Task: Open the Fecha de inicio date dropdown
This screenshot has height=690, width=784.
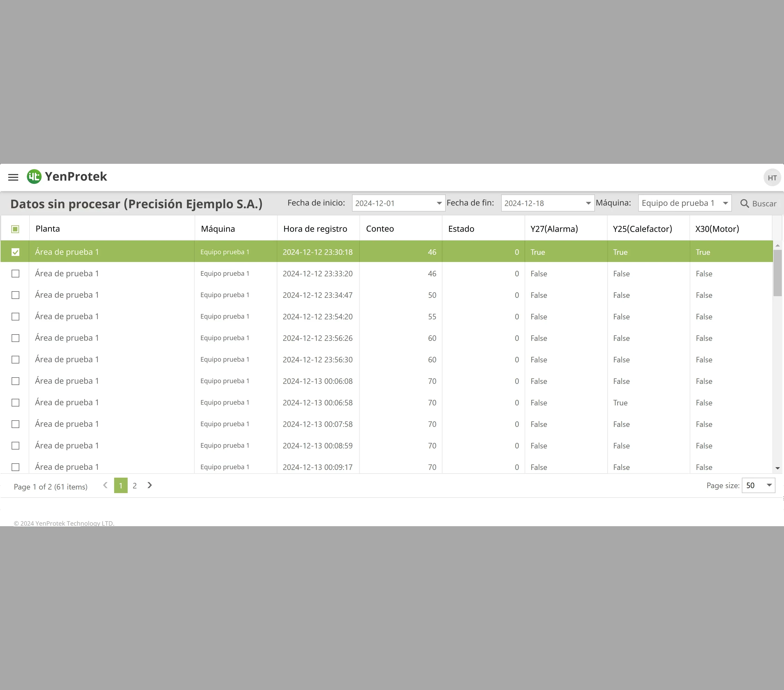Action: [439, 204]
